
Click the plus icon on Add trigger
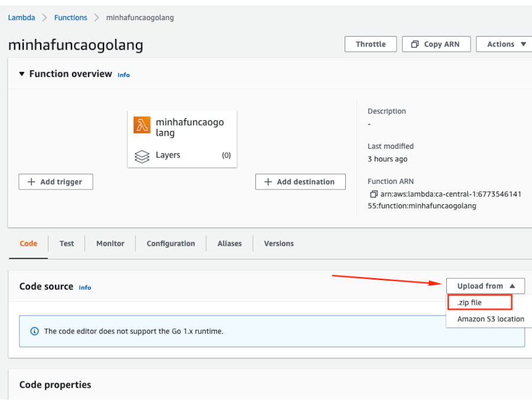pos(32,181)
